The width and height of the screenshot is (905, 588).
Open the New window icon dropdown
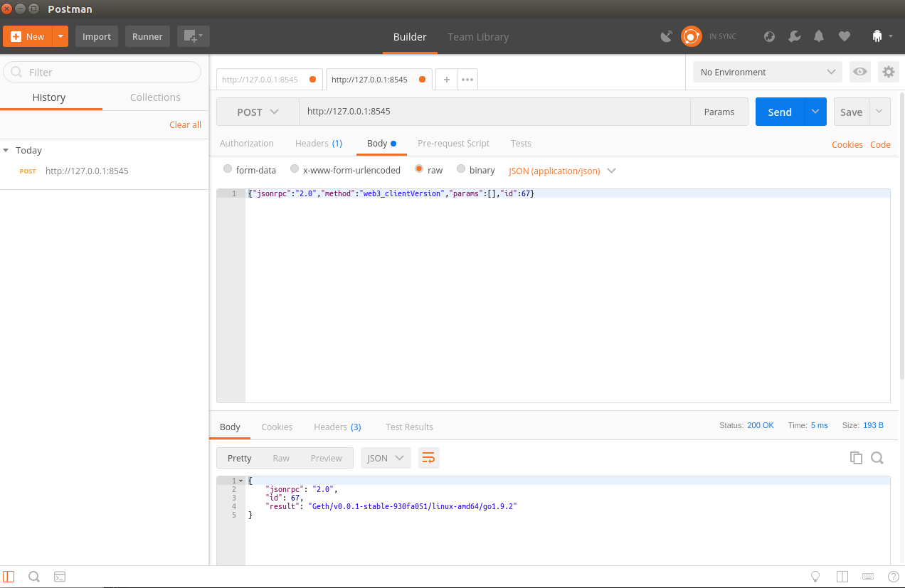coord(193,36)
